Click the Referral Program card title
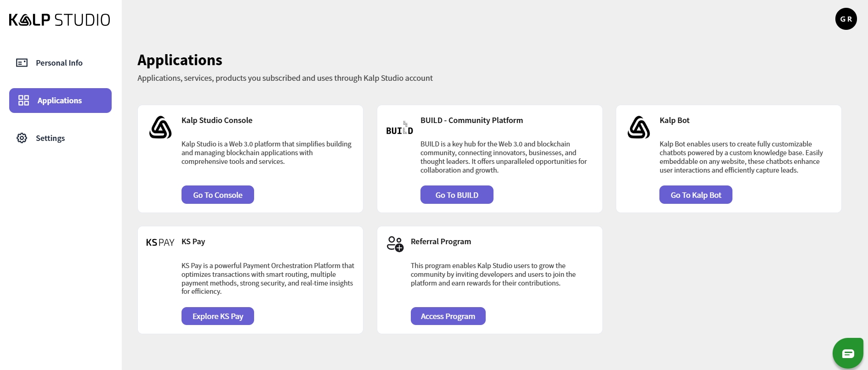The image size is (868, 370). [x=441, y=241]
